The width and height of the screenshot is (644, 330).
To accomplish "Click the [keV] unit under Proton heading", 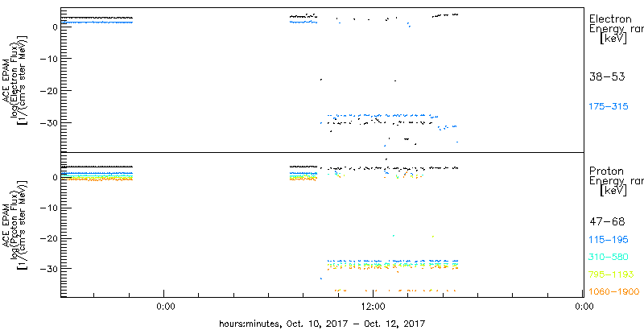I will click(x=613, y=191).
